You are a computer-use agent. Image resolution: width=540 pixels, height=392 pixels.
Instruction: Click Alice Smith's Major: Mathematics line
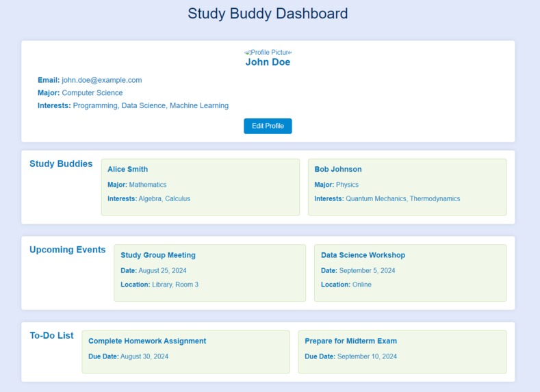click(137, 185)
